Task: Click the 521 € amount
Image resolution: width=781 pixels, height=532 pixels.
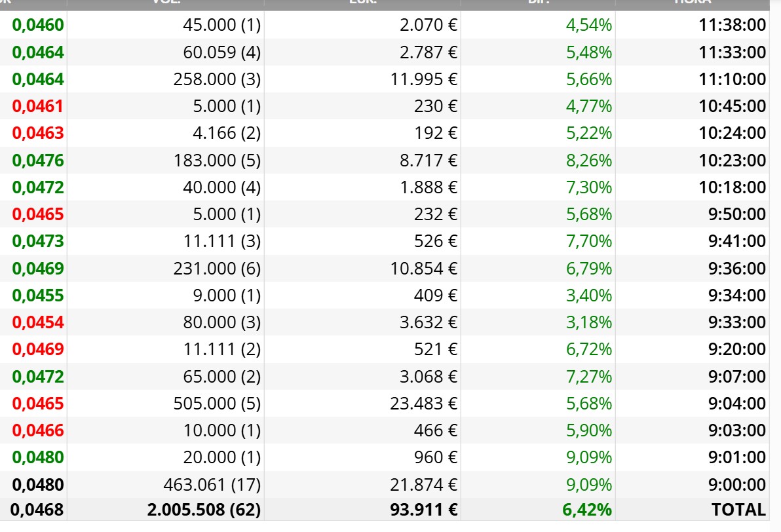Action: [435, 349]
